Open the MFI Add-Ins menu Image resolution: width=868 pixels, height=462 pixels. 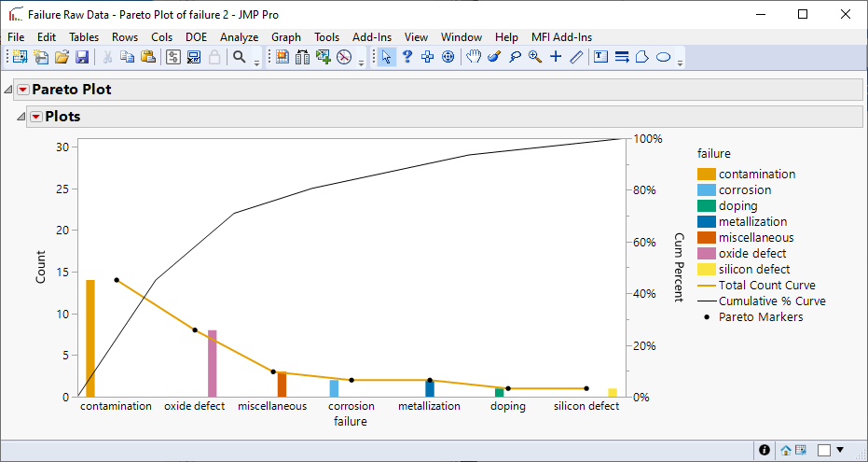click(x=560, y=36)
